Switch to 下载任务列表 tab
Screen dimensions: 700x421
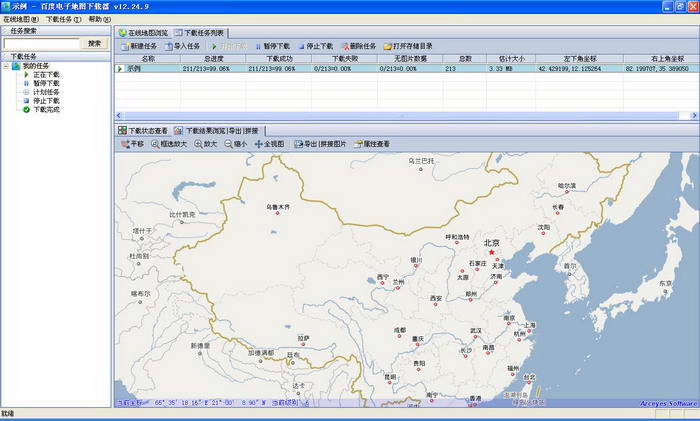(200, 33)
